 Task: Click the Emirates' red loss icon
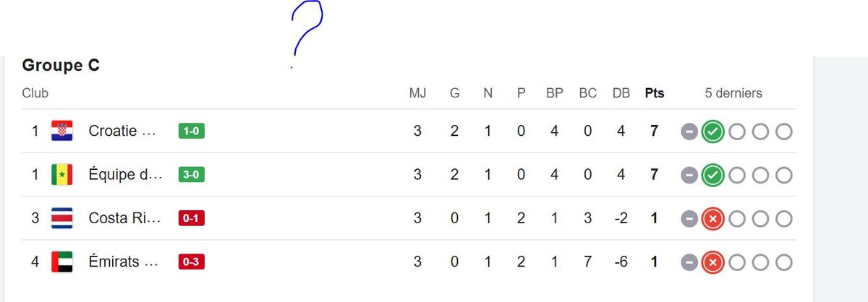(x=712, y=262)
